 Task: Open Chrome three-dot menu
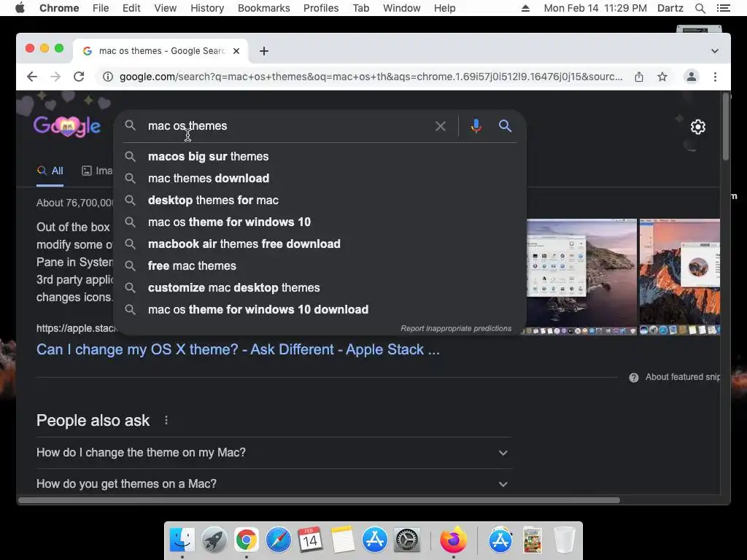pos(715,77)
